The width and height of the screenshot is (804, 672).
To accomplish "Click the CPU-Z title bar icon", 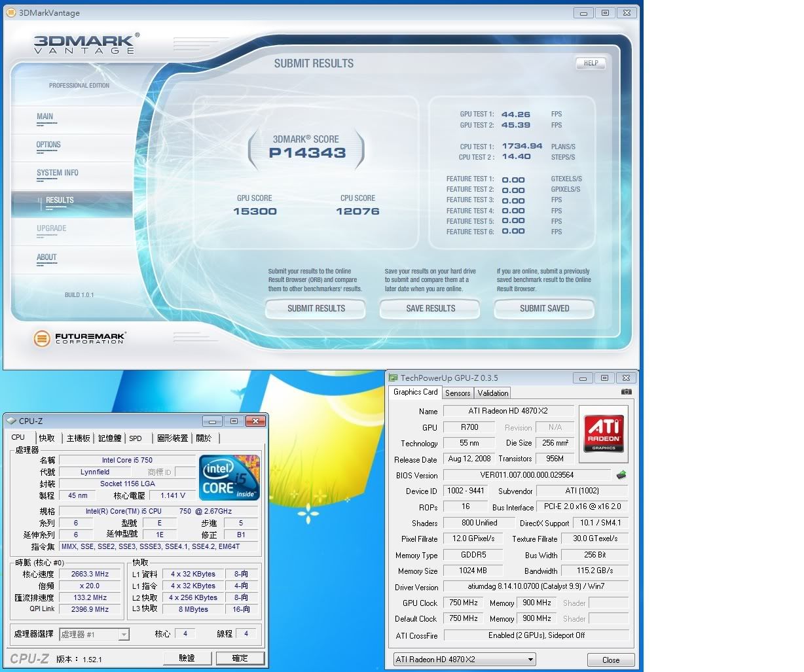I will pos(11,421).
